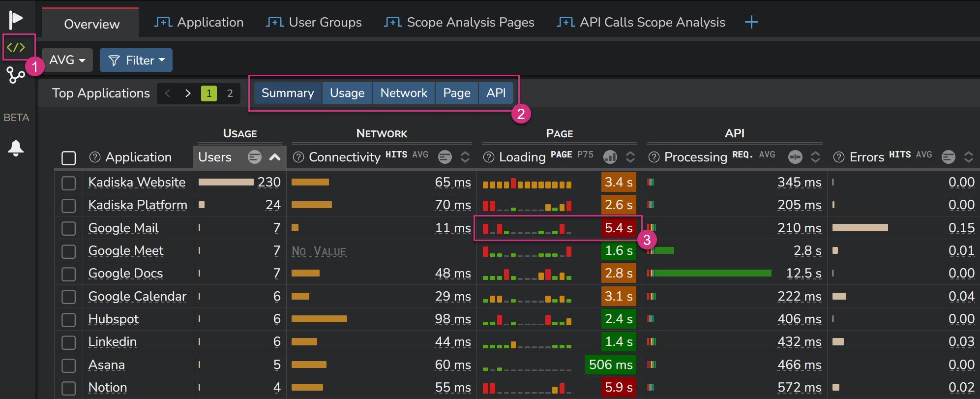Open the User Groups tab
The image size is (980, 399).
314,22
